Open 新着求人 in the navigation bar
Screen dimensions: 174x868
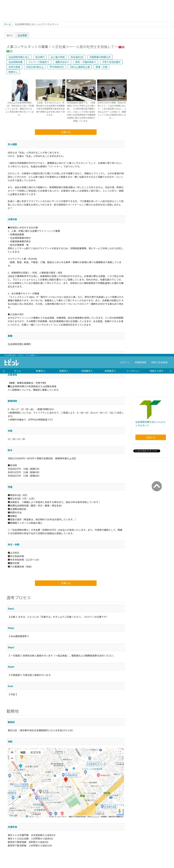coord(41,371)
